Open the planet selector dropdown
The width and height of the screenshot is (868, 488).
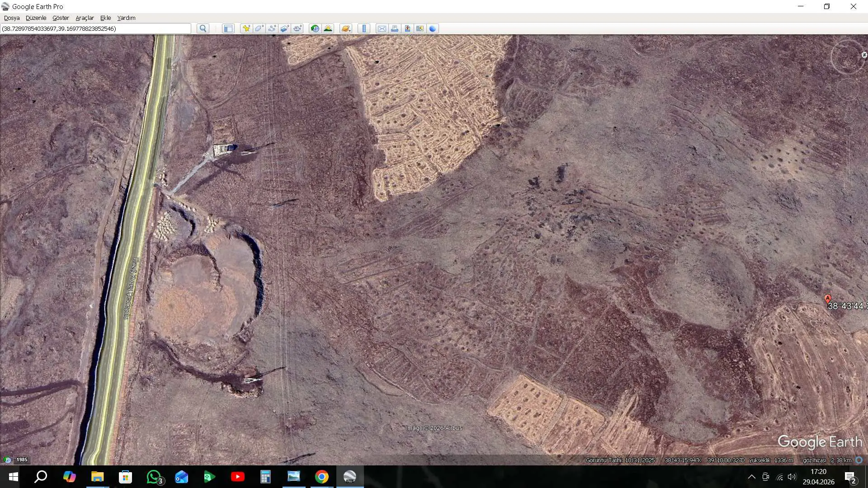346,28
